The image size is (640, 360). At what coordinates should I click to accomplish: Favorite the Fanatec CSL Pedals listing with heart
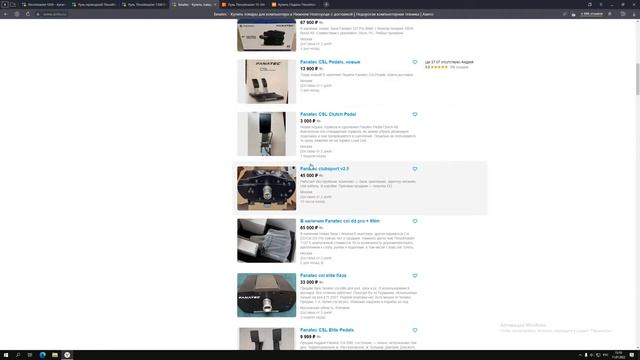point(415,62)
